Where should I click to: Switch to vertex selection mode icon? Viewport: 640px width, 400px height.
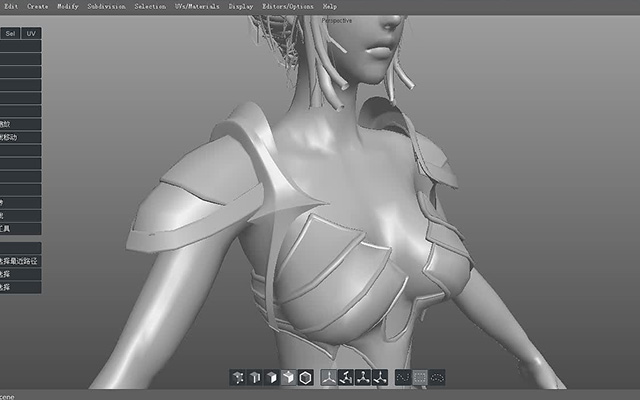(255, 378)
